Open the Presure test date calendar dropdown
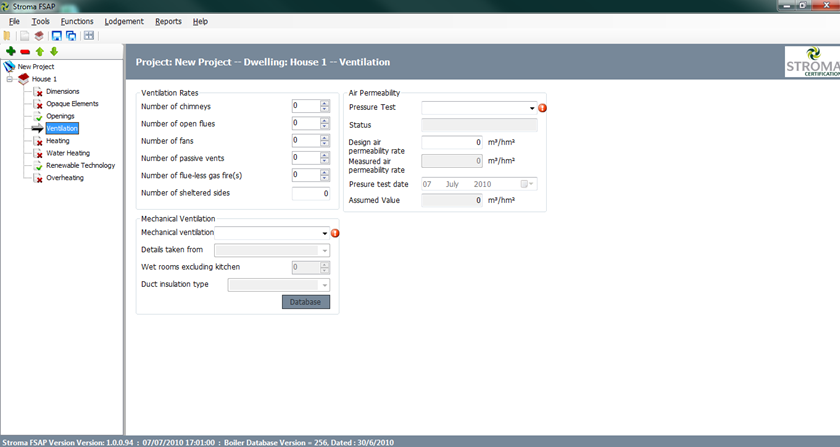 tap(527, 184)
